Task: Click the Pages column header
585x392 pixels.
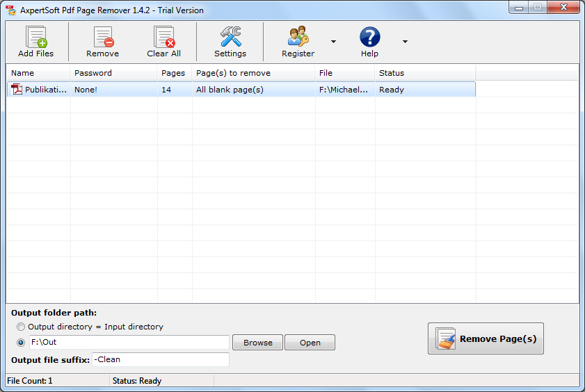Action: (175, 73)
